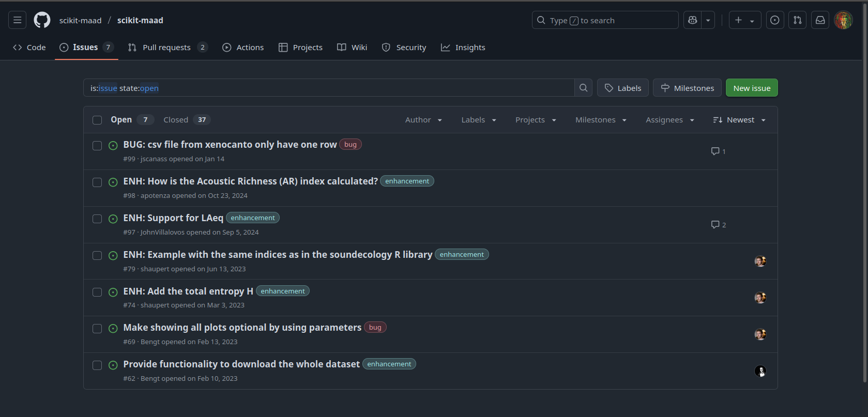Check the box for 'Add the total entropy H'
868x417 pixels.
coord(97,292)
